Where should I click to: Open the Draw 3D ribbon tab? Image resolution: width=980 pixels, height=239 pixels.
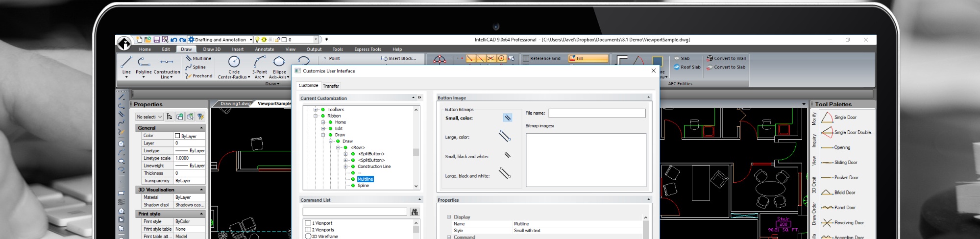(212, 49)
